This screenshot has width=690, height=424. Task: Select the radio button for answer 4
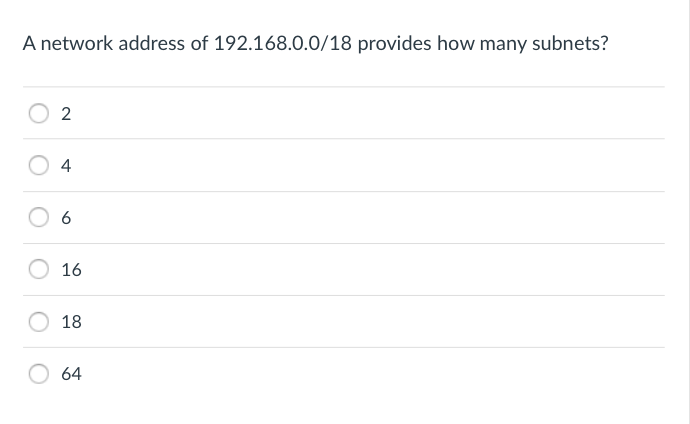click(x=39, y=165)
